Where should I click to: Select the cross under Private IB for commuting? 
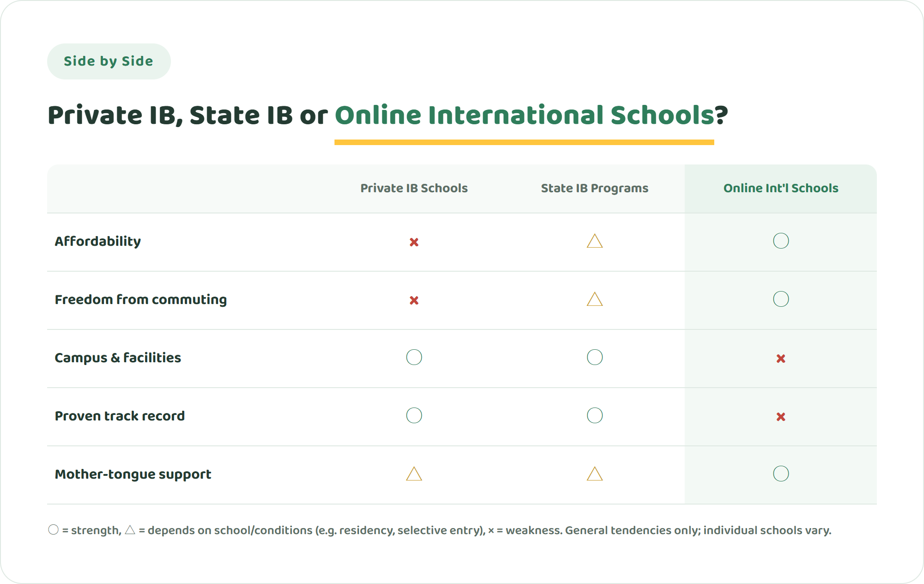[x=414, y=300]
